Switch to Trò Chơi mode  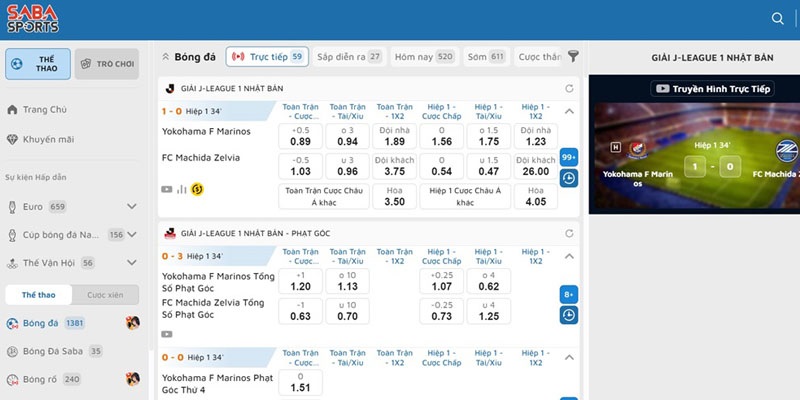tap(107, 64)
